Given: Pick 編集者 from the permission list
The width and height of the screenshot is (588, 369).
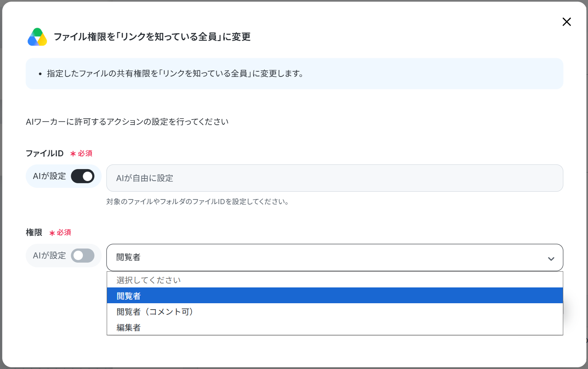Looking at the screenshot, I should point(335,327).
